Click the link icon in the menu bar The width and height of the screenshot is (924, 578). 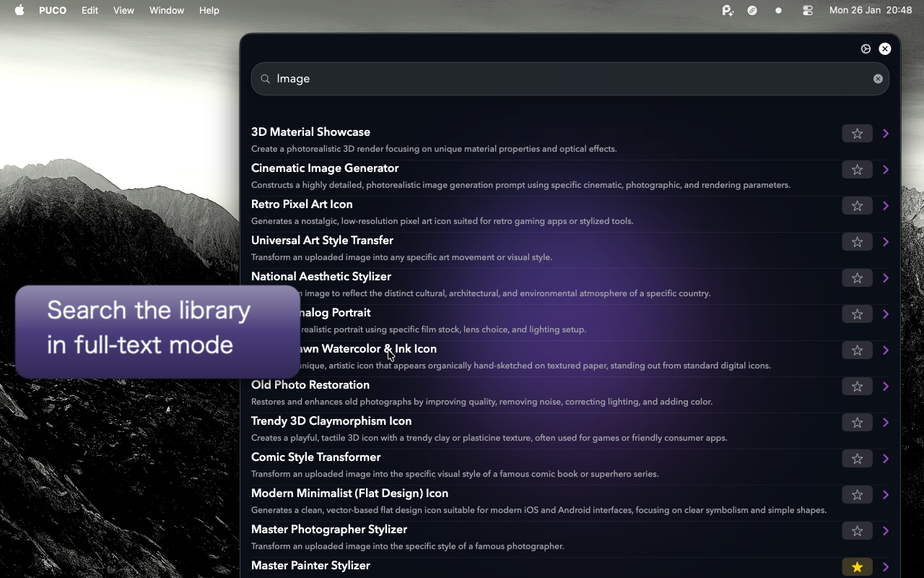pyautogui.click(x=752, y=10)
